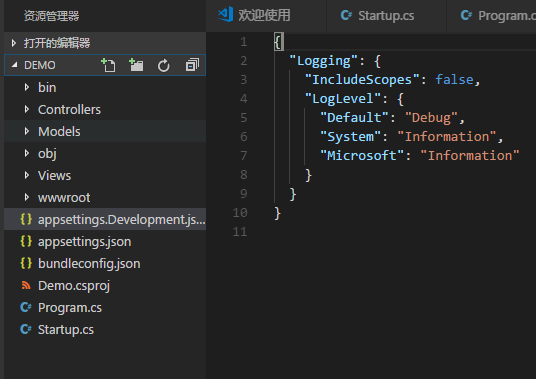Viewport: 536px width, 379px height.
Task: Click line number 1 in the gutter
Action: pyautogui.click(x=243, y=42)
